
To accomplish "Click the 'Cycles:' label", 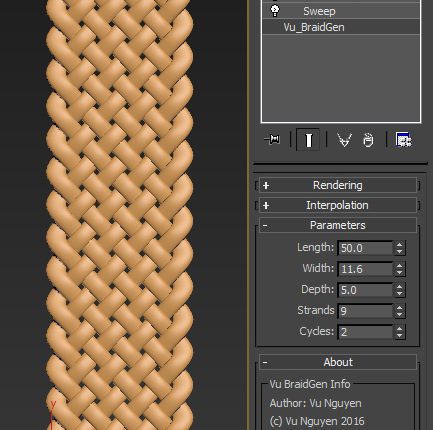I will pyautogui.click(x=316, y=331).
